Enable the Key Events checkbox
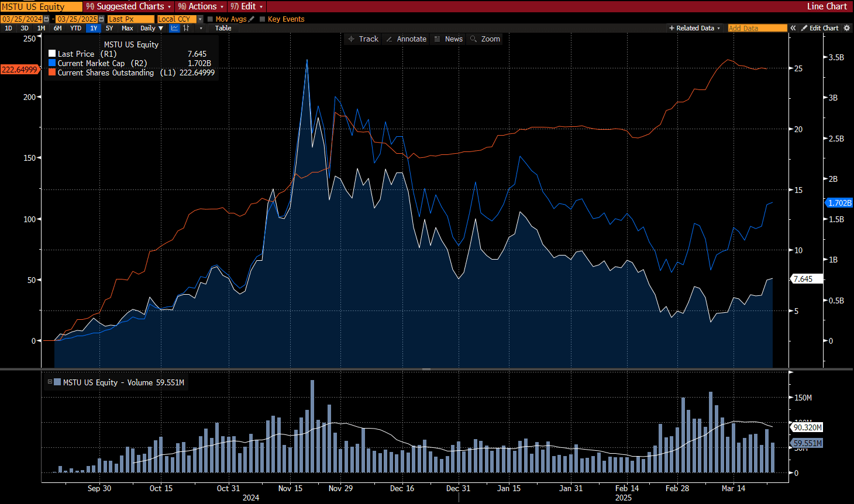The width and height of the screenshot is (854, 504). [x=263, y=19]
